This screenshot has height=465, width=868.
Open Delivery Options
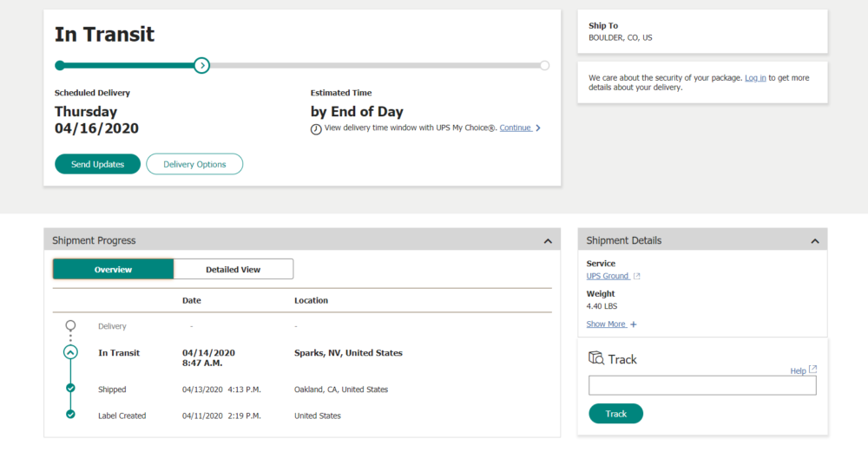(x=194, y=164)
